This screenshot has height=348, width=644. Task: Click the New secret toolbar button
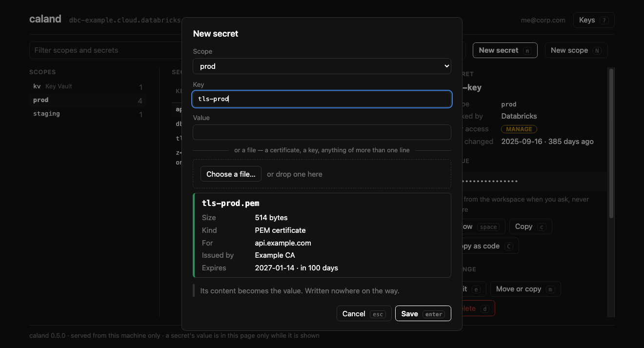505,50
